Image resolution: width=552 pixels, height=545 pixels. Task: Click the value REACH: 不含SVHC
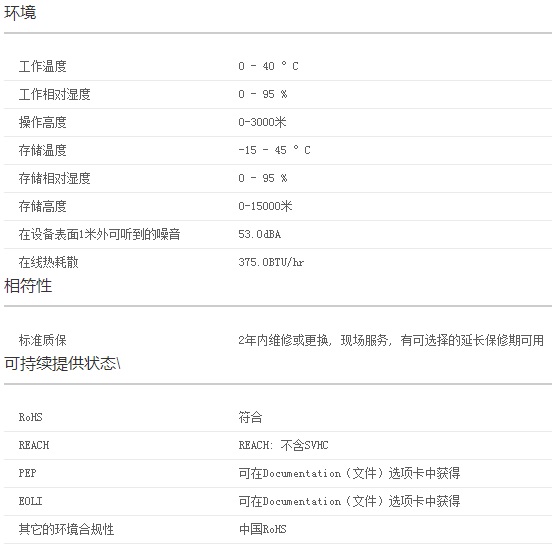(x=283, y=445)
